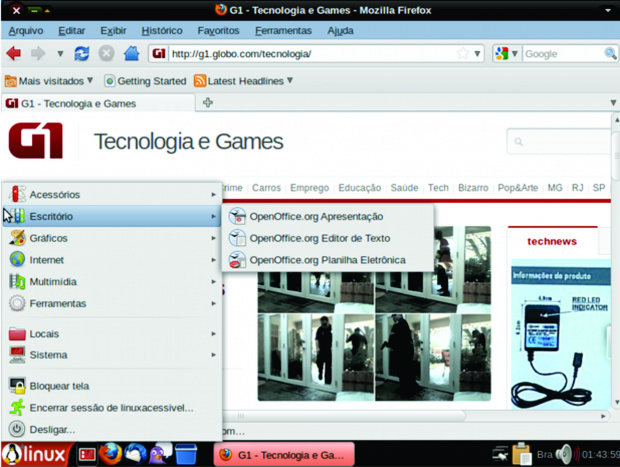
Task: Open the search engine selector dropdown
Action: (x=514, y=53)
